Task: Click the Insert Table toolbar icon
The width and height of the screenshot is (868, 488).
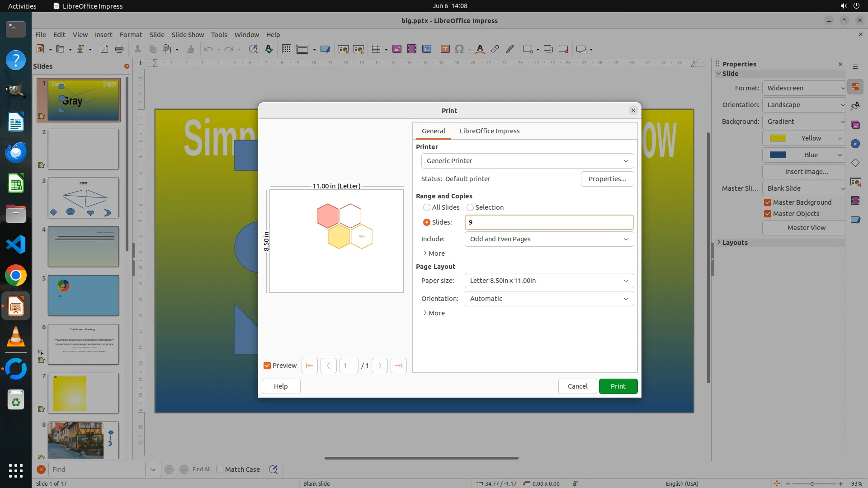Action: pyautogui.click(x=376, y=49)
